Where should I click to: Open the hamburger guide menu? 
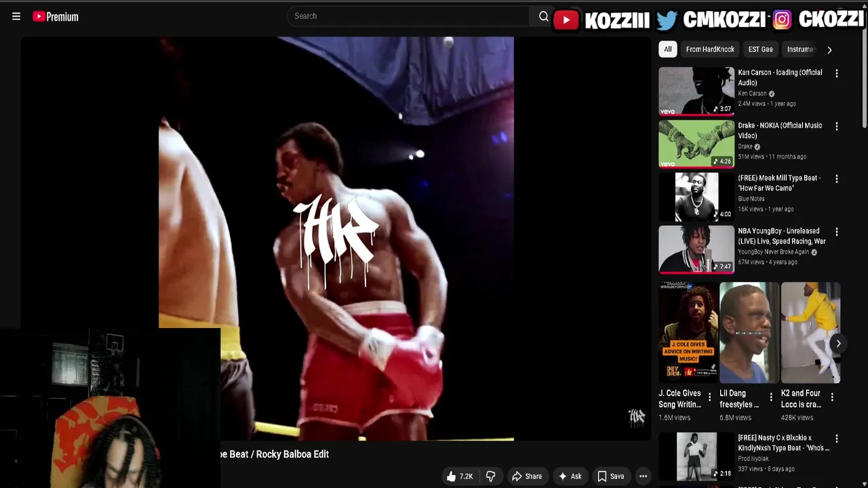tap(16, 16)
